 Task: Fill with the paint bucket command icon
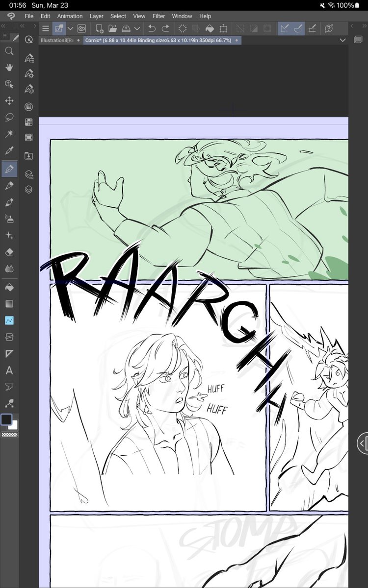(x=210, y=28)
